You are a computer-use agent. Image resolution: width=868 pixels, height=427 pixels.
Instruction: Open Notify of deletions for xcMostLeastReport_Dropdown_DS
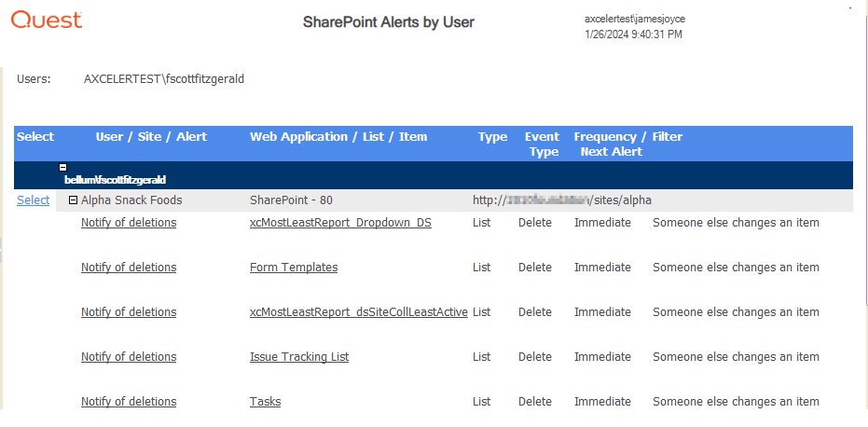pos(129,223)
